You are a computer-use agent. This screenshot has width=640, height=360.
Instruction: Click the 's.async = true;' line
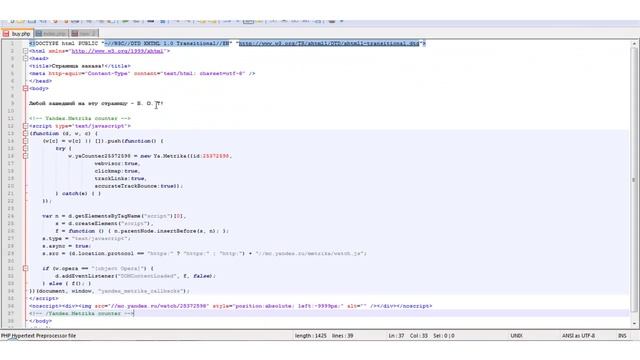(67, 246)
